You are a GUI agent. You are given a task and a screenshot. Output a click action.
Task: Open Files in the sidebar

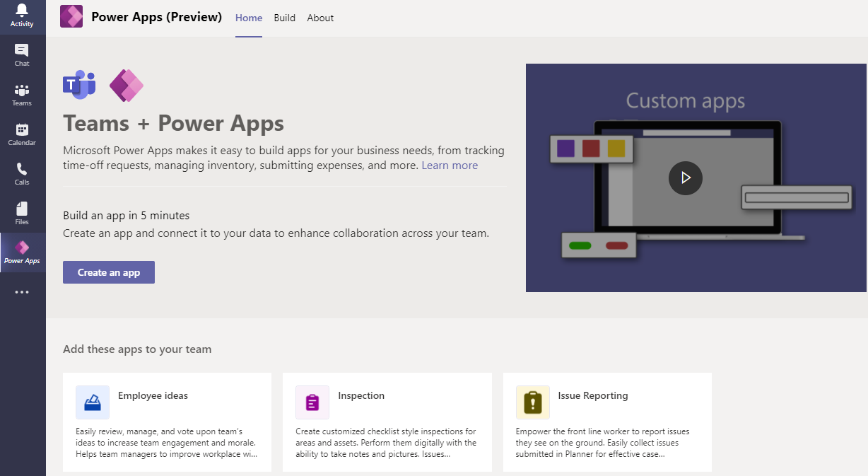[22, 214]
